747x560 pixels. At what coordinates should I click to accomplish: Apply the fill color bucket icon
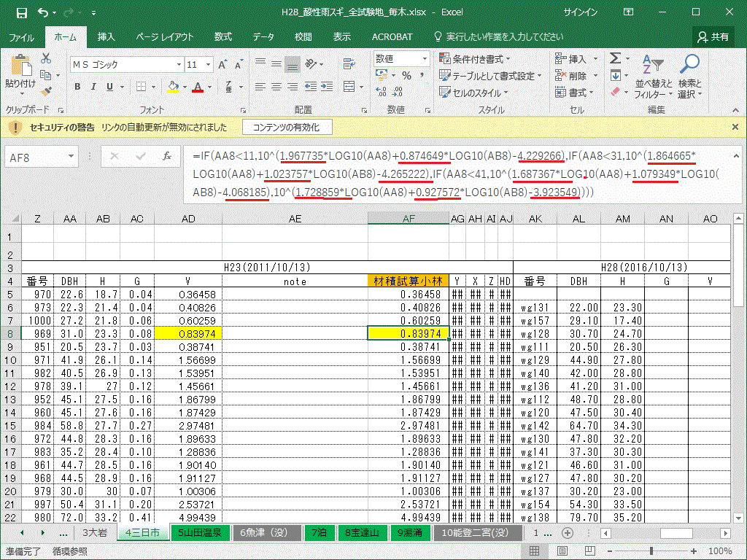coord(172,87)
